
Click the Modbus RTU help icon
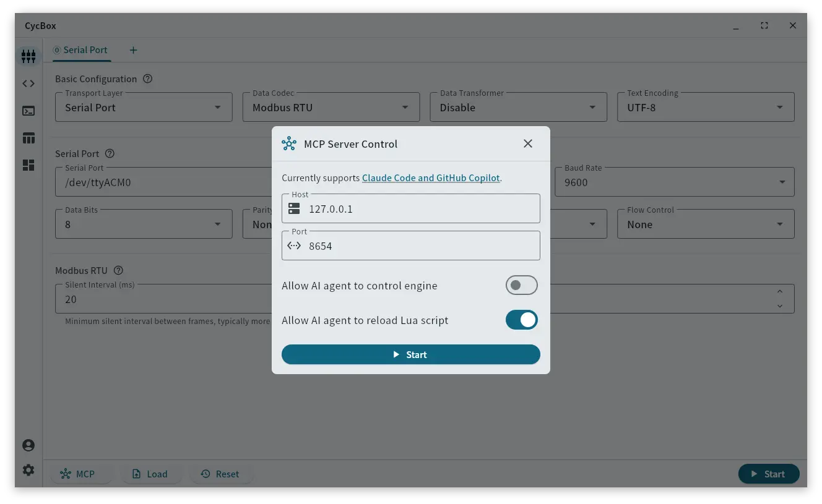118,271
